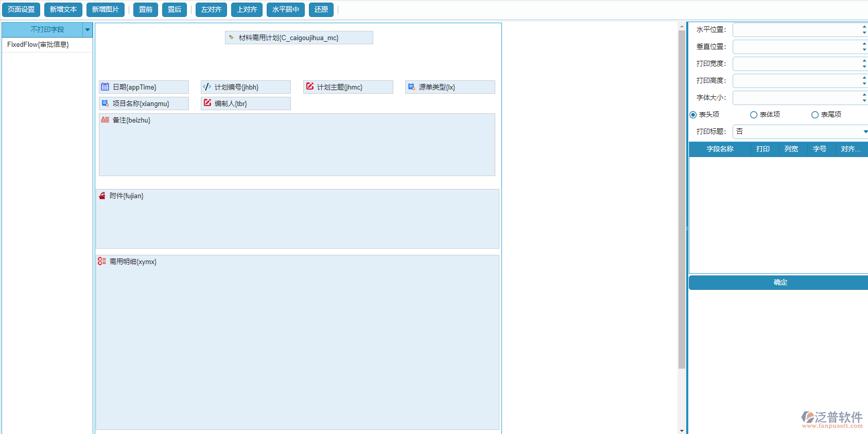Expand the 不打印字段 dropdown arrow
868x434 pixels.
click(88, 30)
